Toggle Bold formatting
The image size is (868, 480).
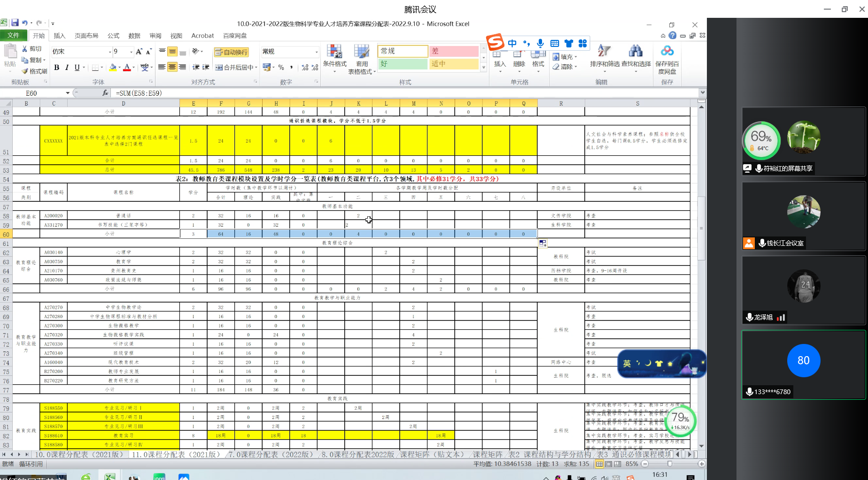click(x=56, y=68)
